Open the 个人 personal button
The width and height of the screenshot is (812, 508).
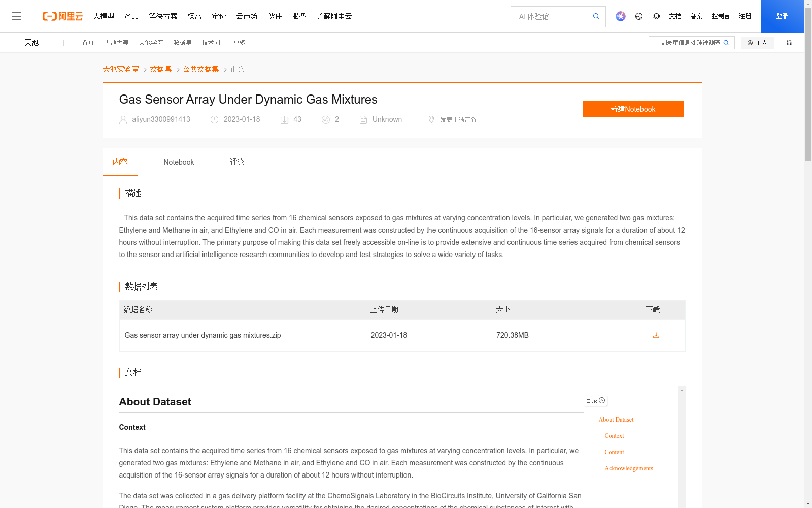pos(757,43)
